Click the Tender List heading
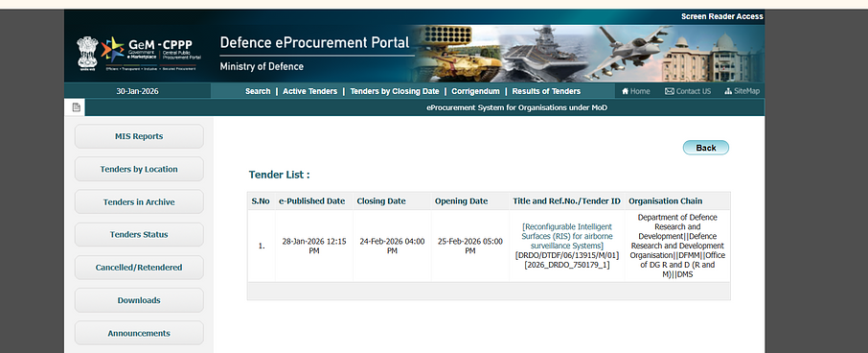 [x=279, y=175]
